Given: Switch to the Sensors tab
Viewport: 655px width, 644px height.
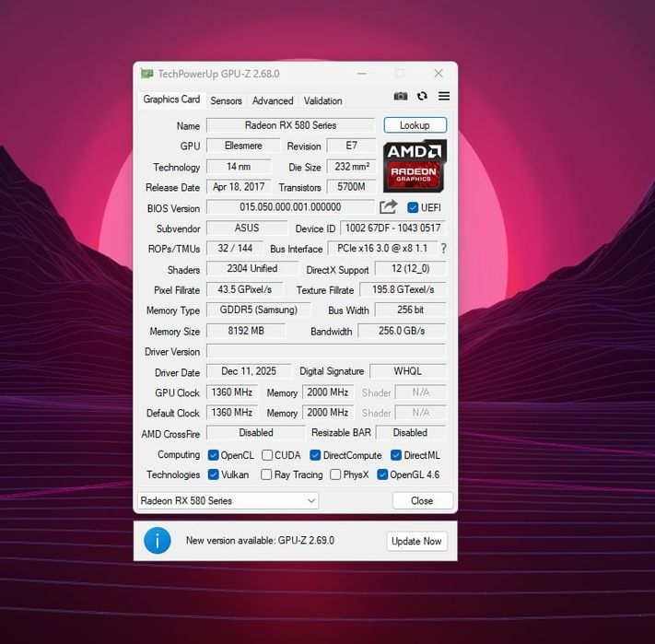Looking at the screenshot, I should tap(226, 100).
